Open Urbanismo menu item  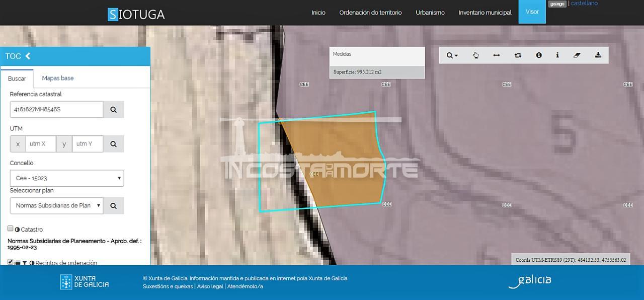(x=430, y=13)
